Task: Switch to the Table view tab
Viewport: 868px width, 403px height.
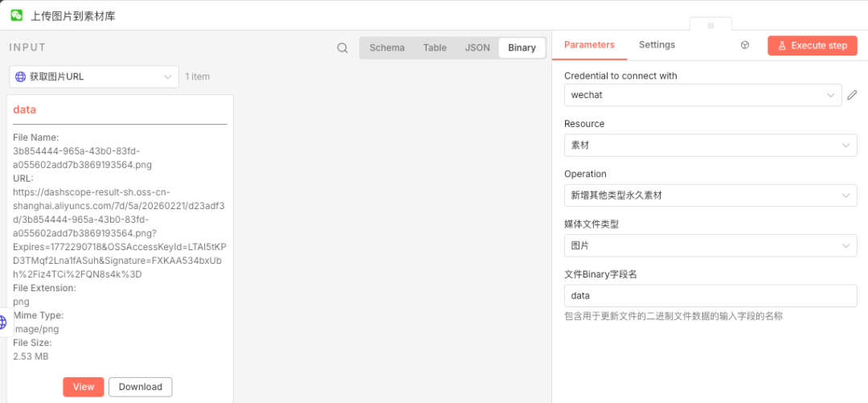Action: [x=435, y=48]
